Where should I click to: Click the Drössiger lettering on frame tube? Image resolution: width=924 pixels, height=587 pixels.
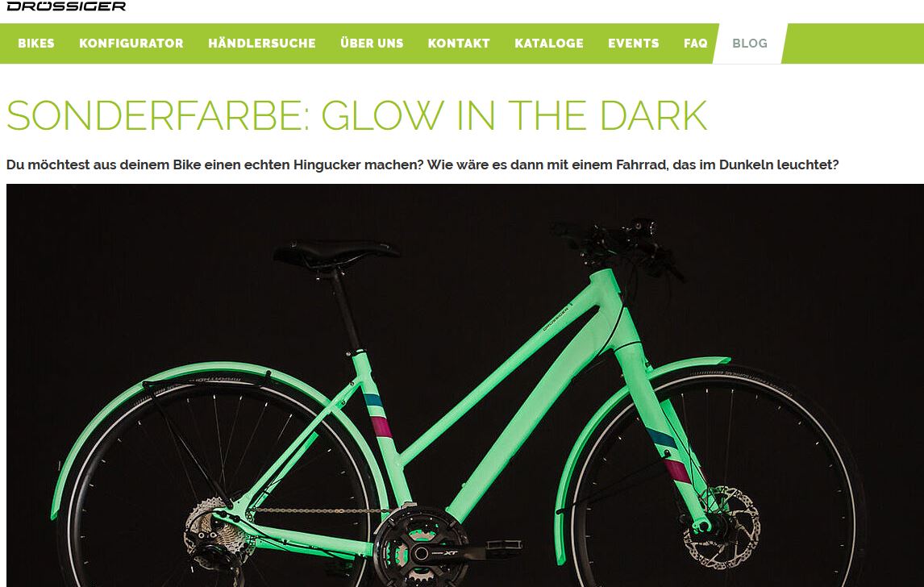click(556, 317)
